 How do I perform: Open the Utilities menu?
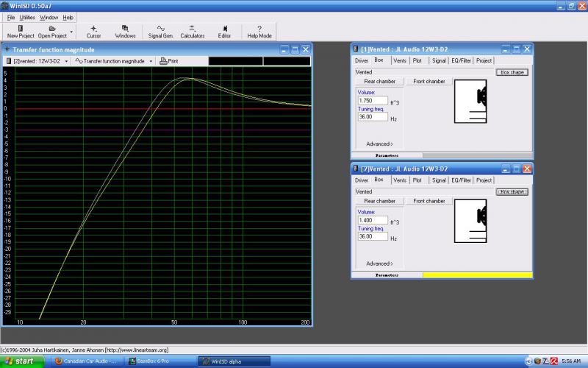(27, 17)
